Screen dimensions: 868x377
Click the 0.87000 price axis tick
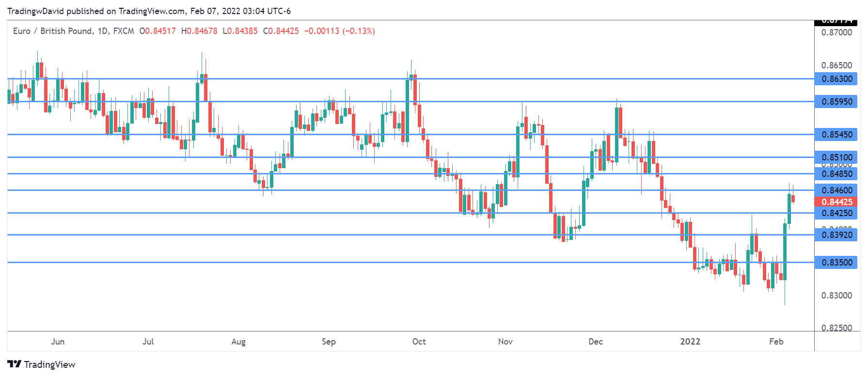tap(836, 32)
